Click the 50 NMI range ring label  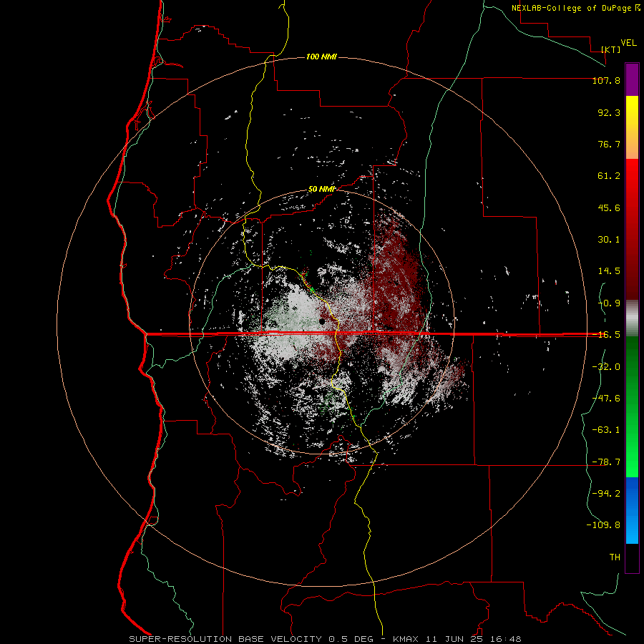point(321,190)
